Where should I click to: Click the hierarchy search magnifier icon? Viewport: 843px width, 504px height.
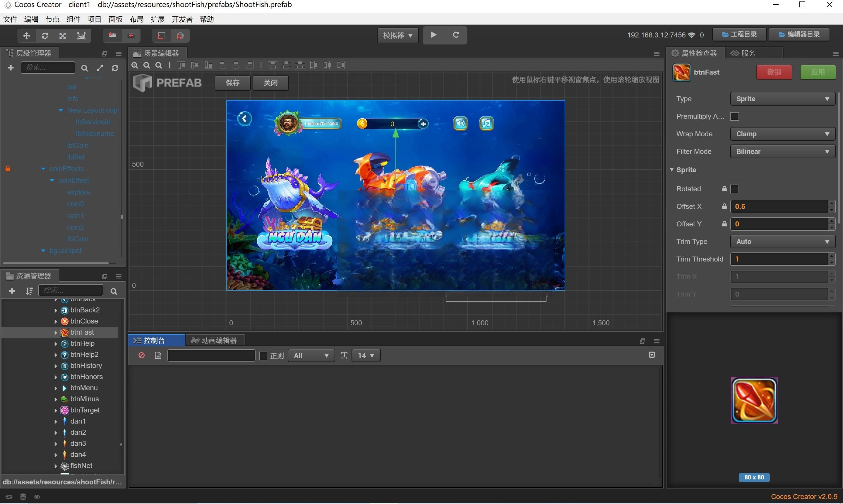[x=84, y=68]
